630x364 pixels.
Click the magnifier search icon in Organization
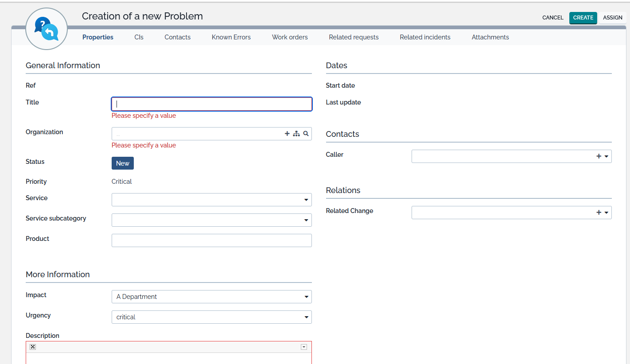pos(306,134)
